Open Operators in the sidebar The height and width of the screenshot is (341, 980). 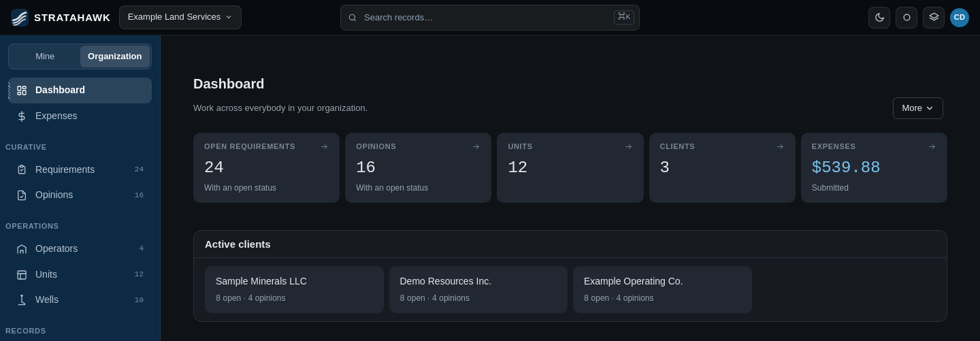(x=80, y=249)
